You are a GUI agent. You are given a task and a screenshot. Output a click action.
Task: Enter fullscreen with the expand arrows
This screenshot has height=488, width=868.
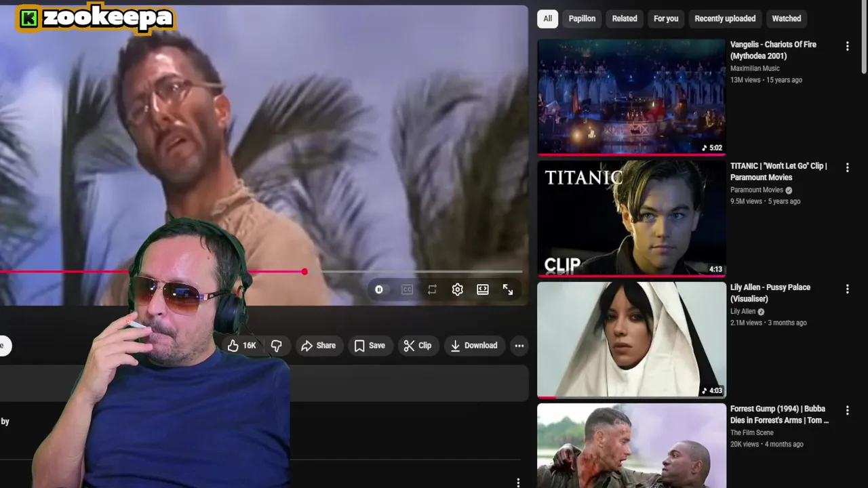[508, 289]
